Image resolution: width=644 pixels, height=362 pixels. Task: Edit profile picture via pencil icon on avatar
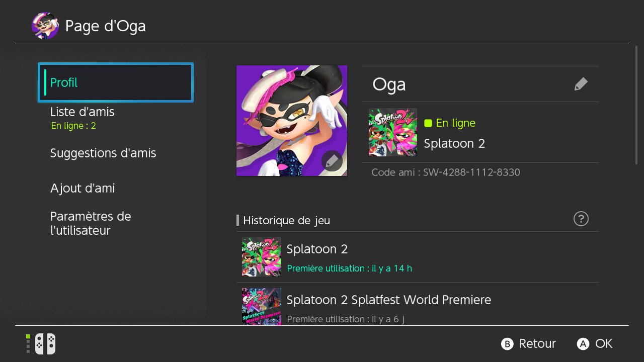[x=332, y=161]
